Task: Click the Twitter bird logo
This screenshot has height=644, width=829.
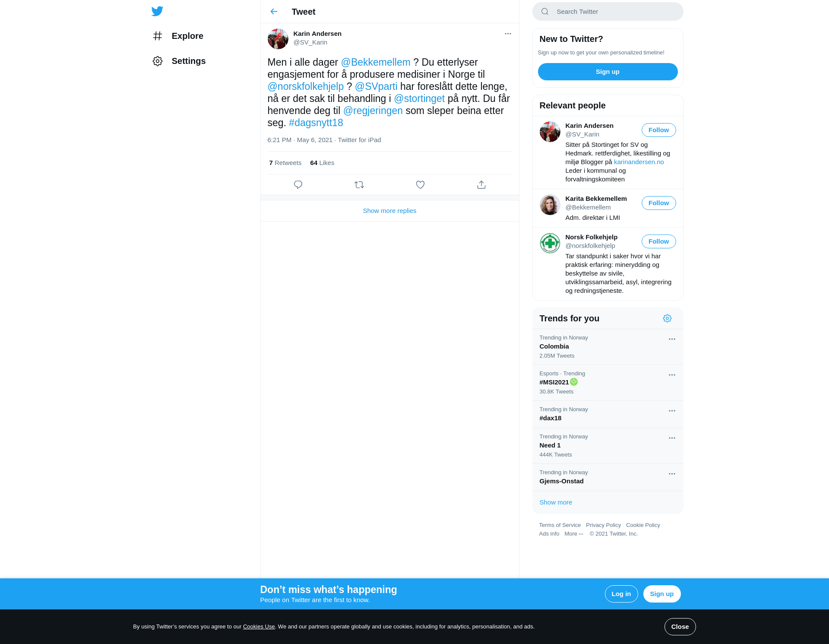Action: tap(157, 11)
